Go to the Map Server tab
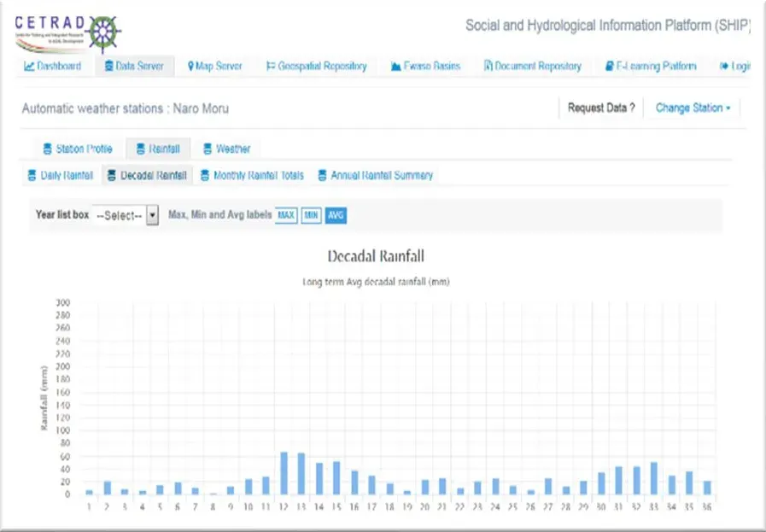 tap(215, 67)
